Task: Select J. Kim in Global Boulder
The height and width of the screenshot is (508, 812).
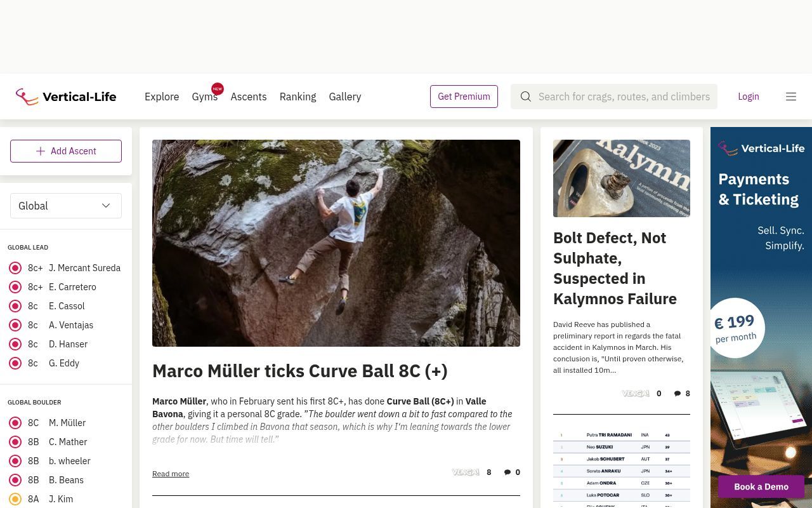Action: click(x=61, y=499)
